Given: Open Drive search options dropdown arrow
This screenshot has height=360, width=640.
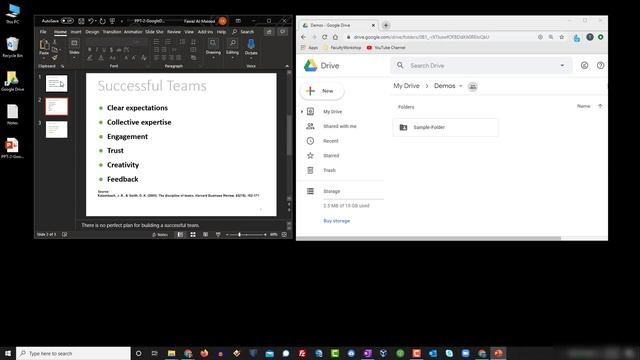Looking at the screenshot, I should [562, 65].
